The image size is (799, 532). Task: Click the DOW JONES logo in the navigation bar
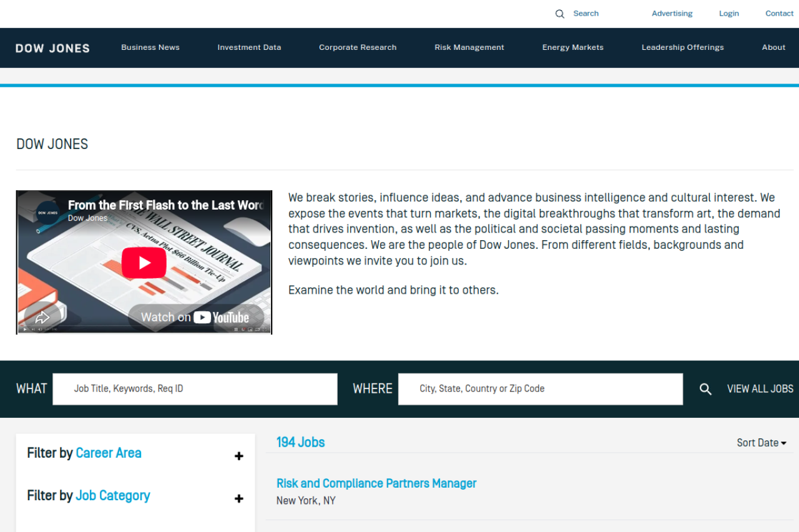[52, 48]
